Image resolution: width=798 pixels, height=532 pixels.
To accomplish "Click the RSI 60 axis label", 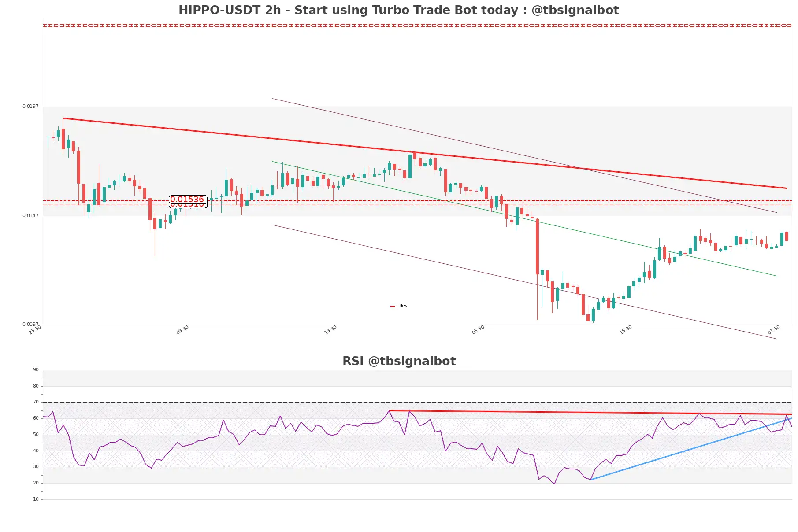I will (36, 418).
